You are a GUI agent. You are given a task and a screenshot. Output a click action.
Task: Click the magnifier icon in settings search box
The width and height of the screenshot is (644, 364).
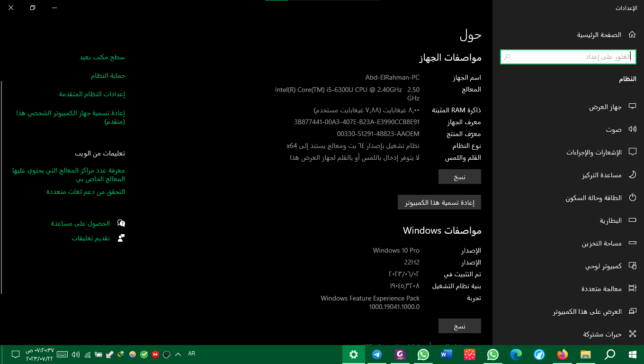pos(507,57)
